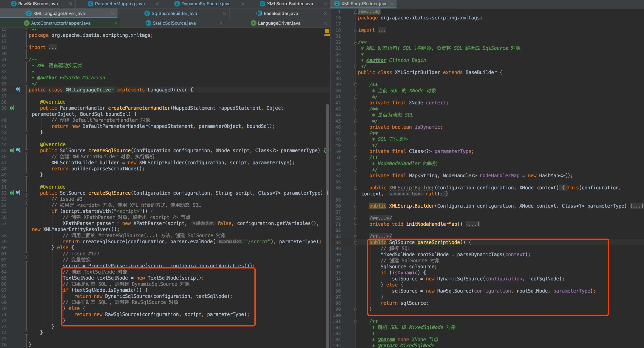644x348 pixels.
Task: Click the @author tag in the XMLScriptBuilder Javadoc
Action: tap(376, 60)
